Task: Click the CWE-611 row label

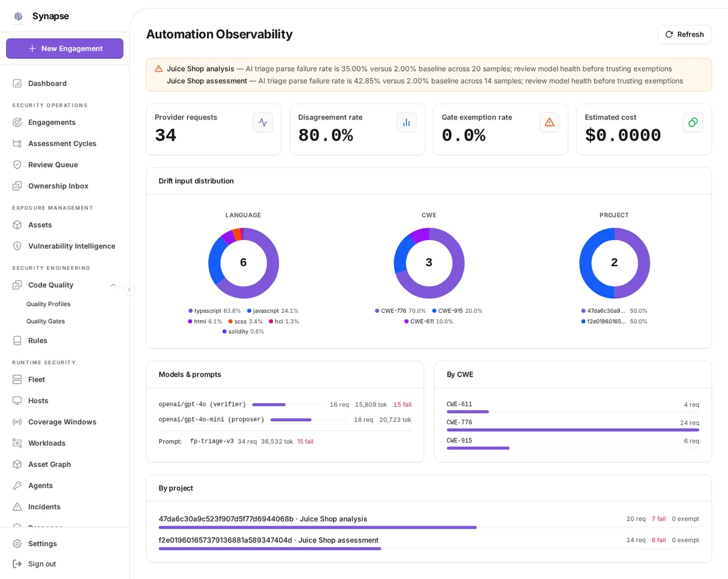Action: 459,404
